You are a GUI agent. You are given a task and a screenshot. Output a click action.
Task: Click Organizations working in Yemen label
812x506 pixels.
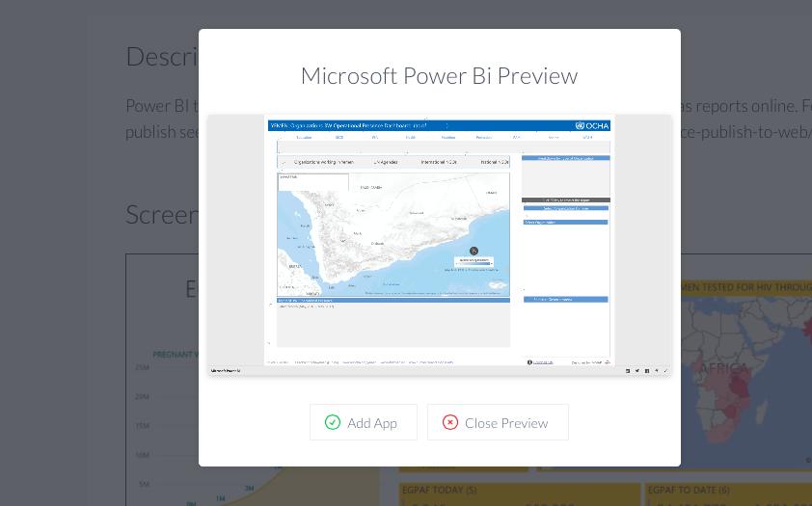[x=324, y=162]
